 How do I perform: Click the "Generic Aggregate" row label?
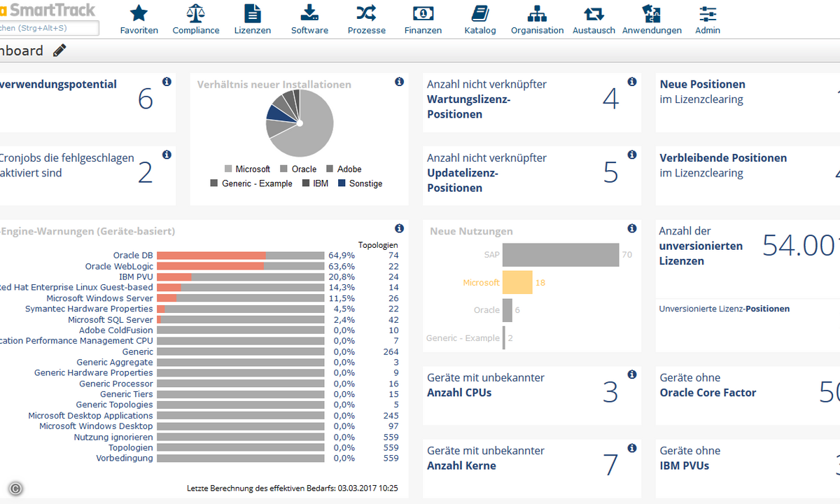point(115,363)
